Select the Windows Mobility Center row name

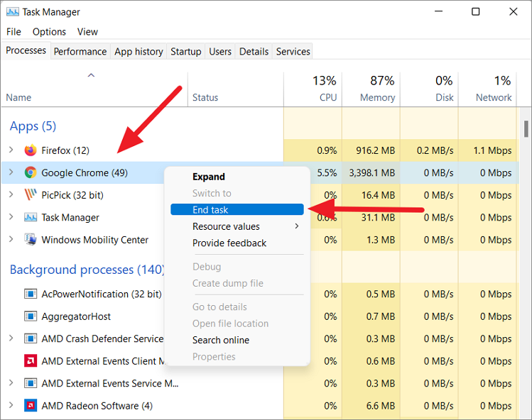tap(94, 240)
